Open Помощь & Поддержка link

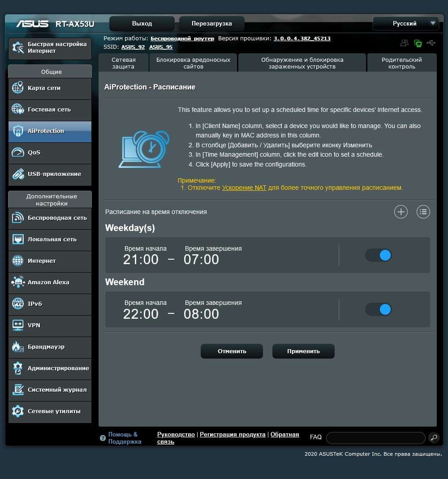click(125, 438)
